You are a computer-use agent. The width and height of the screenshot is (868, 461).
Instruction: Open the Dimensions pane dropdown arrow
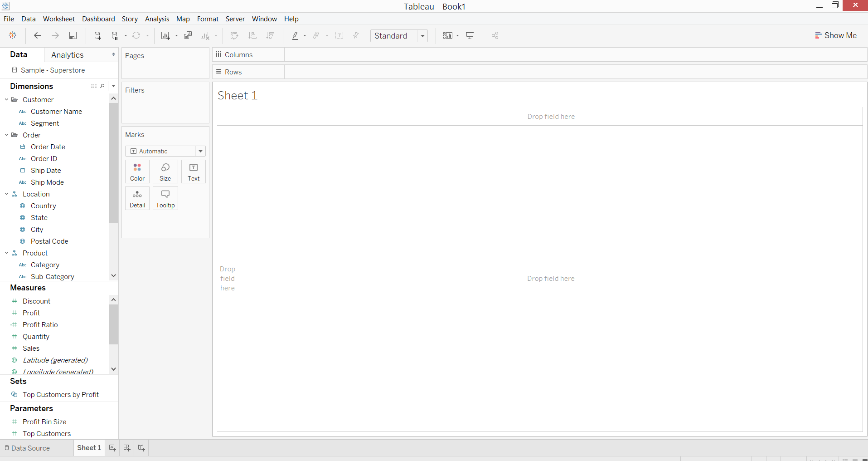coord(113,86)
